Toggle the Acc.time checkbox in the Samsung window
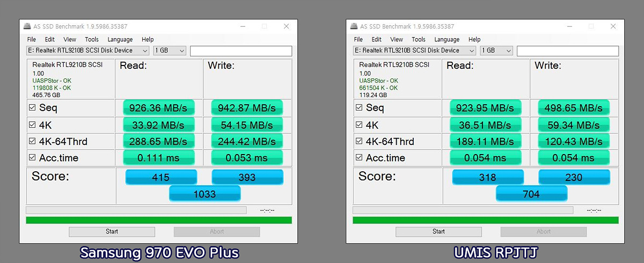The image size is (644, 263). coord(32,158)
